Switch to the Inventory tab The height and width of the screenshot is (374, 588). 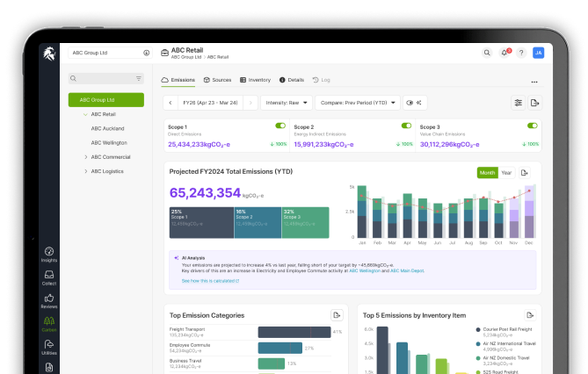tap(256, 80)
